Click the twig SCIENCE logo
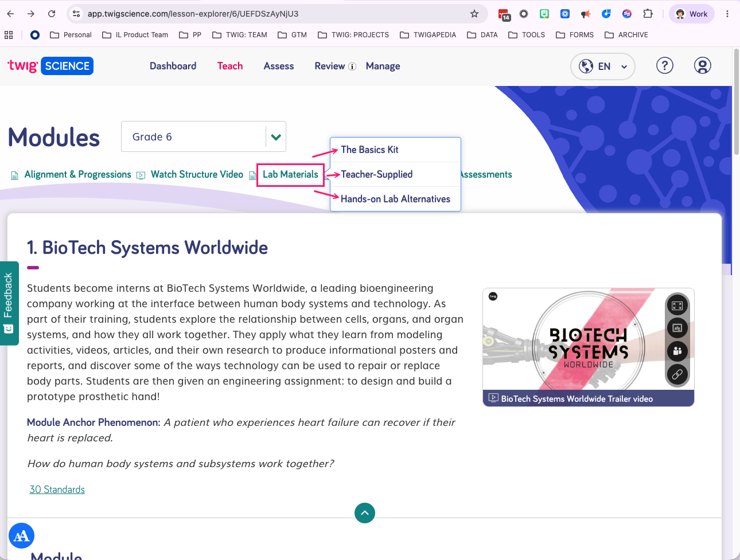The image size is (740, 560). click(x=50, y=66)
